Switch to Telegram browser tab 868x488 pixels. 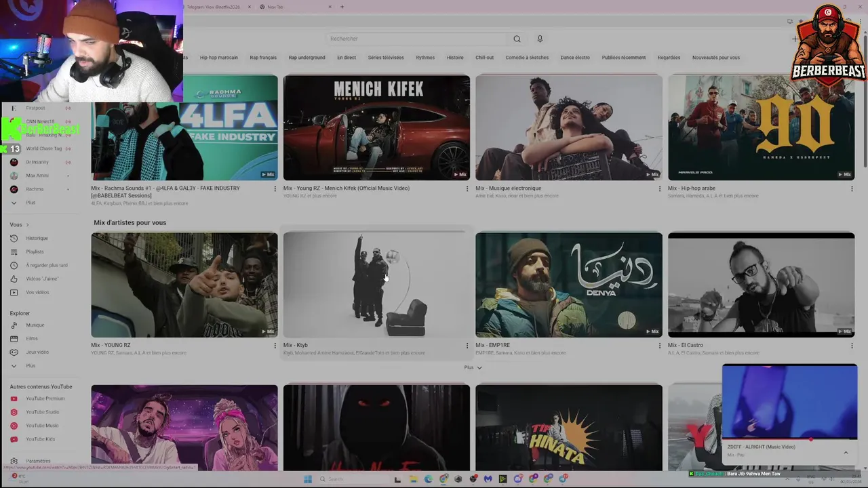point(217,7)
